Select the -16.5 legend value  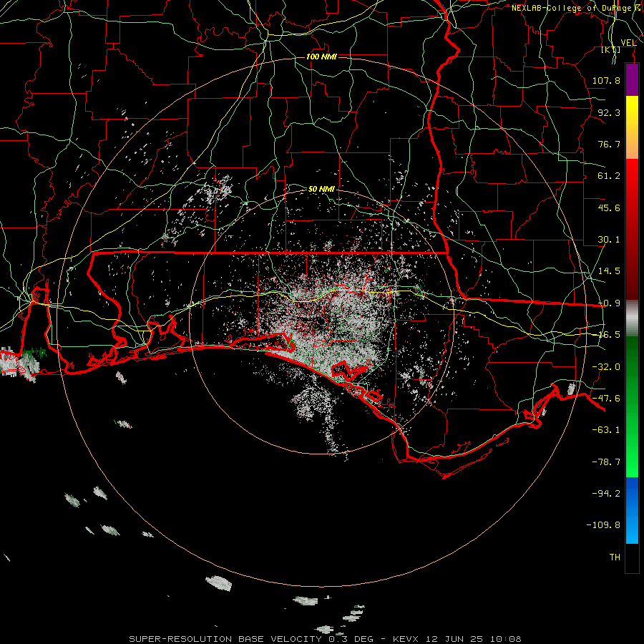point(609,335)
